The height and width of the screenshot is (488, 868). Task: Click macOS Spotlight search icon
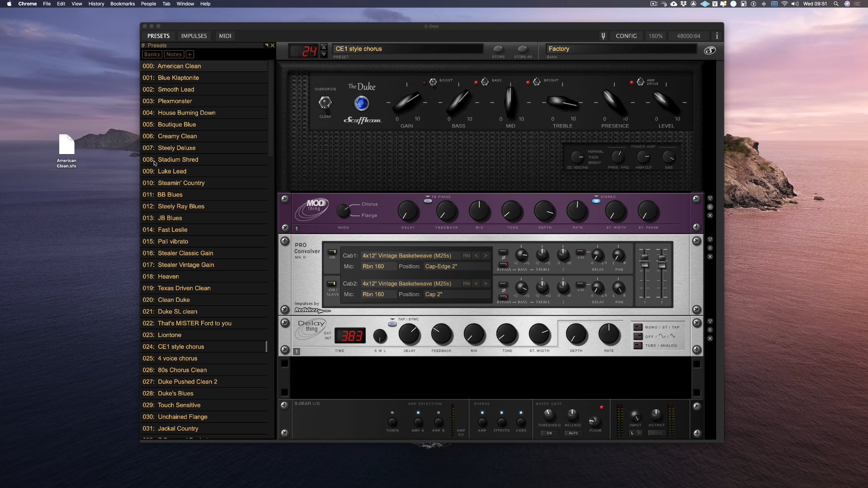[836, 4]
